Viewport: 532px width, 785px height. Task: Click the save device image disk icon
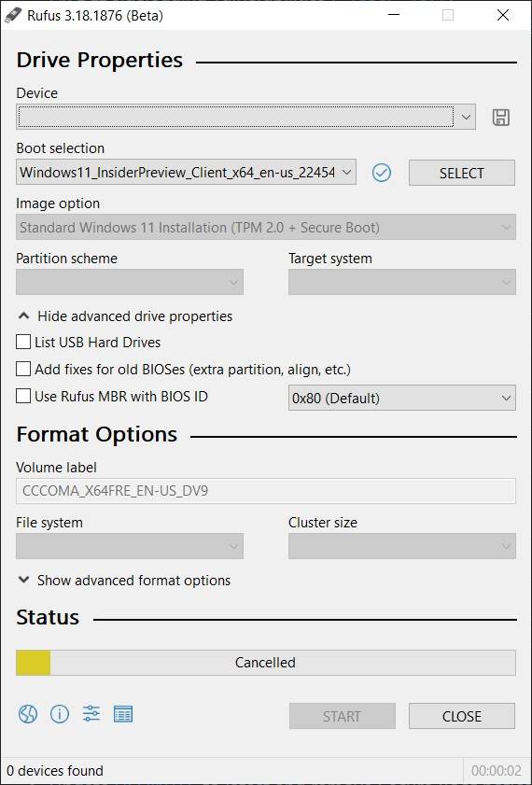pyautogui.click(x=501, y=118)
